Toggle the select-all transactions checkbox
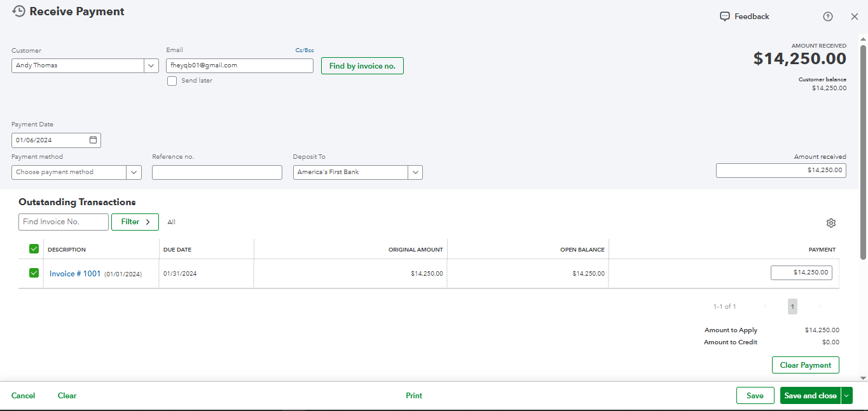Viewport: 868px width, 411px height. [x=34, y=249]
